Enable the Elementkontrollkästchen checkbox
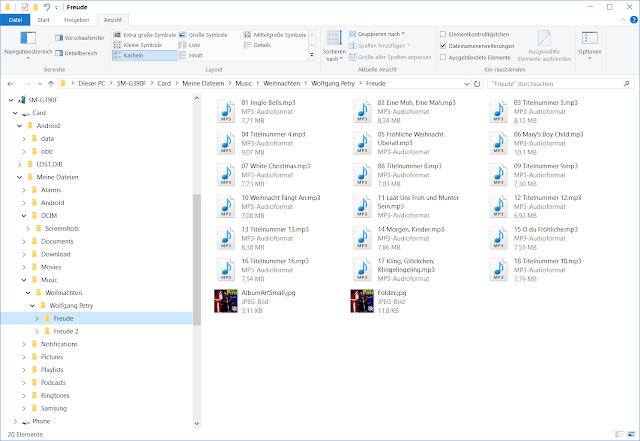The height and width of the screenshot is (441, 640). tap(443, 34)
